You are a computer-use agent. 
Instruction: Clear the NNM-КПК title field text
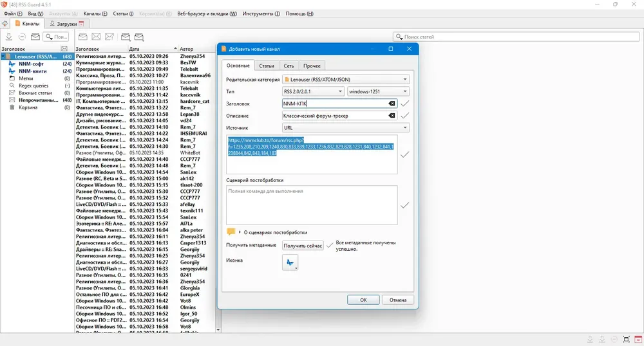(392, 104)
